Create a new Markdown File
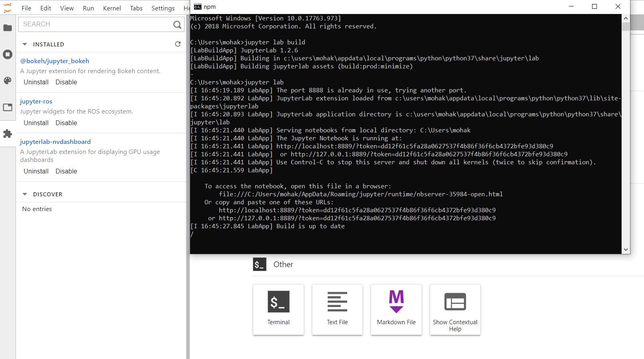644x359 pixels. 396,309
